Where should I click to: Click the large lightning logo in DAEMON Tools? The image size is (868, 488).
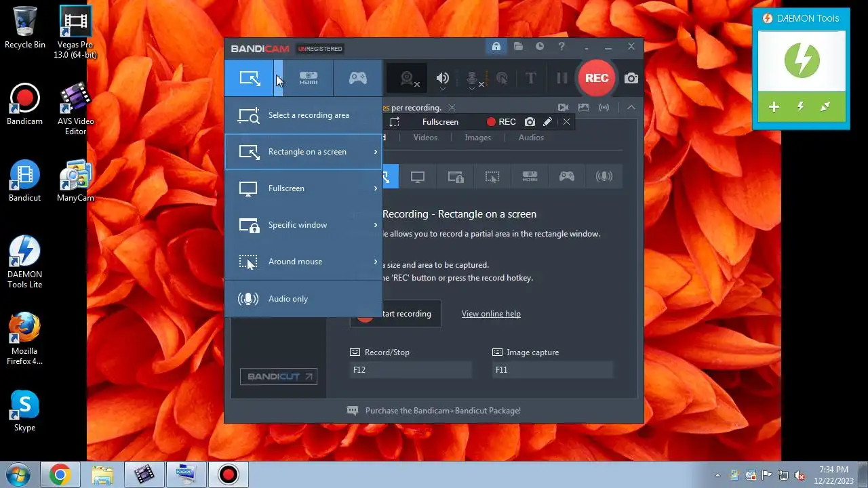click(x=802, y=61)
